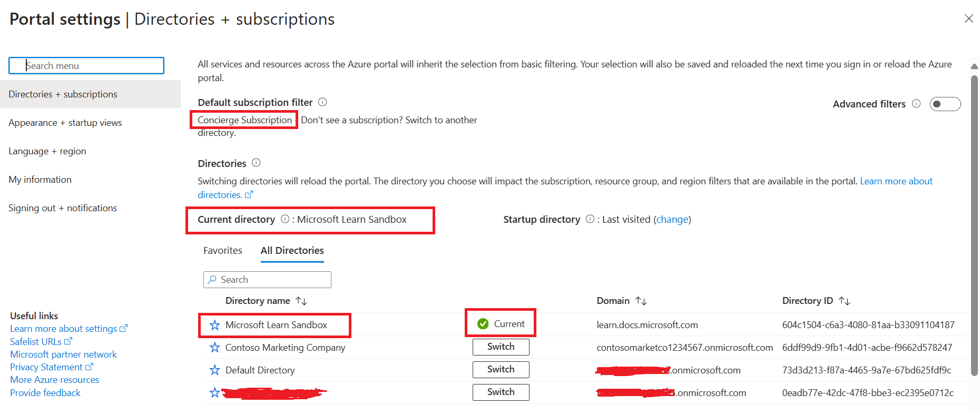Click info icon next to Directories heading
This screenshot has height=414, width=980.
pyautogui.click(x=256, y=163)
